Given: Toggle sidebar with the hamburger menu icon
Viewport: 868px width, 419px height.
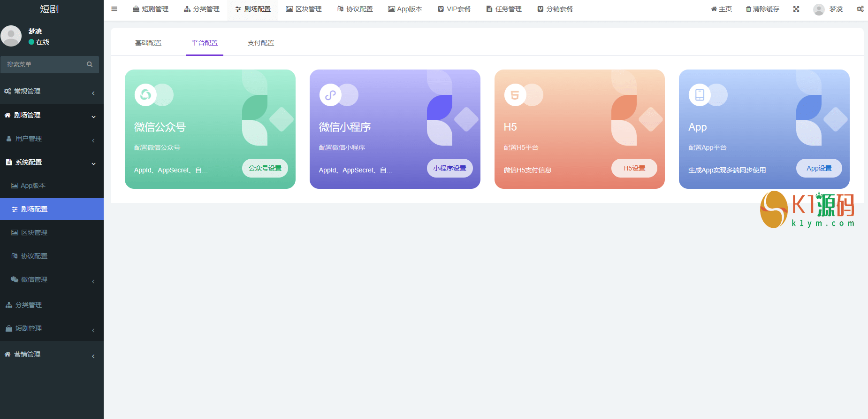Looking at the screenshot, I should tap(114, 9).
